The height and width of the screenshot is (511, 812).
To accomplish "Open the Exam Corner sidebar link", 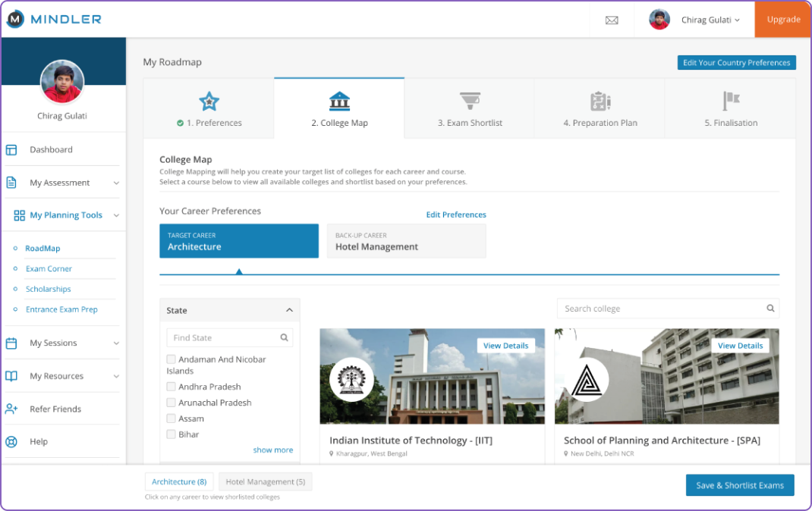I will 49,268.
